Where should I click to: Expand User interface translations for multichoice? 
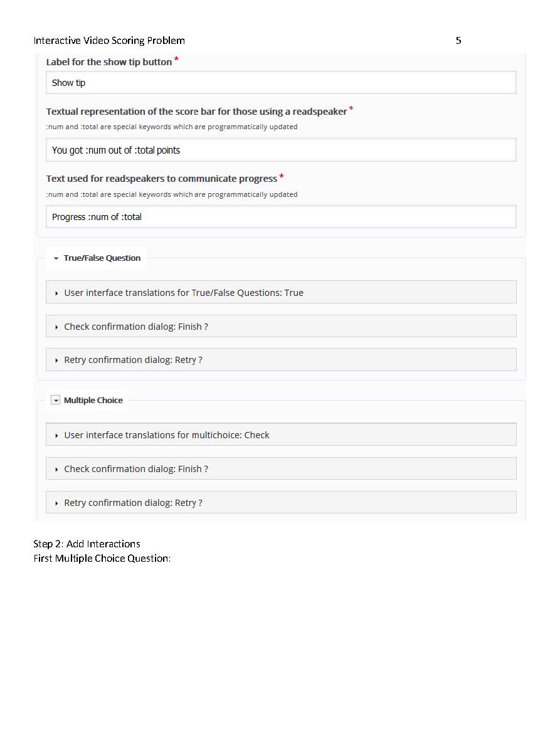pyautogui.click(x=281, y=434)
